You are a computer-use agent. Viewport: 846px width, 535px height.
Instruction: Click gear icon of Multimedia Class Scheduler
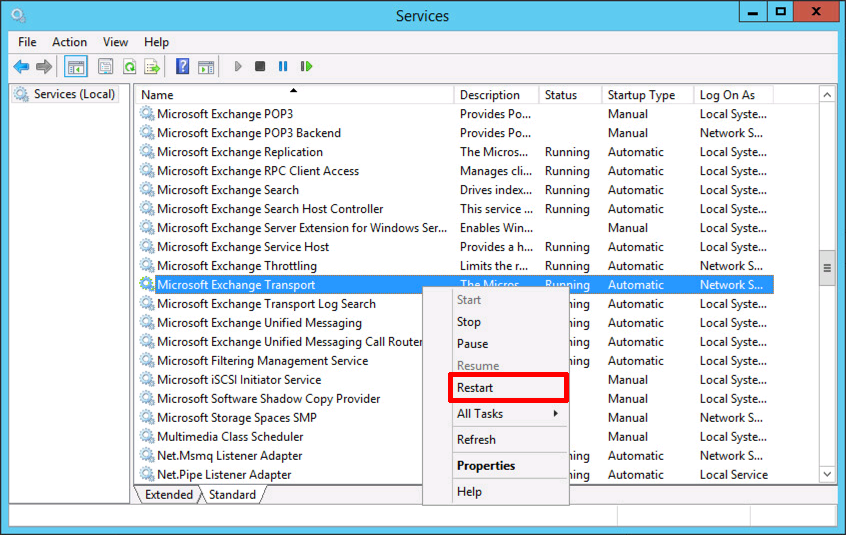(x=146, y=436)
